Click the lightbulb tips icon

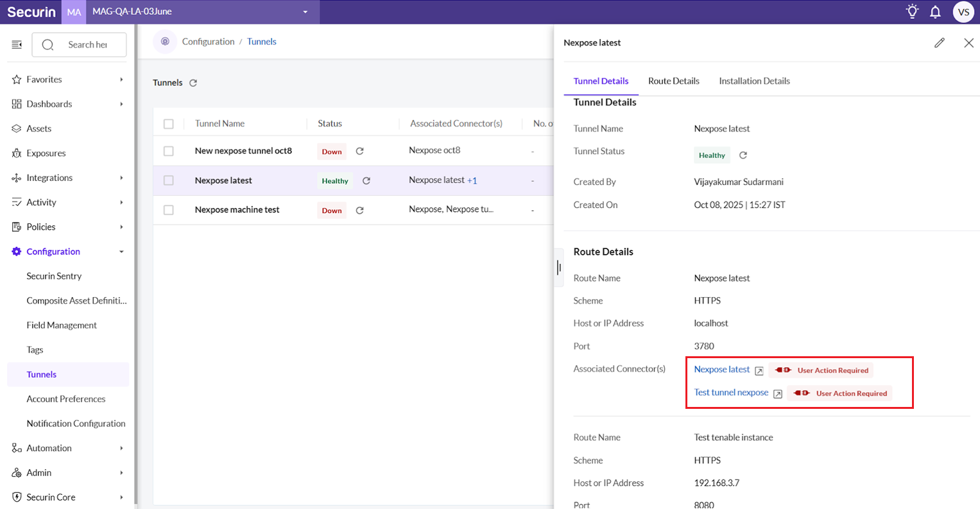912,12
